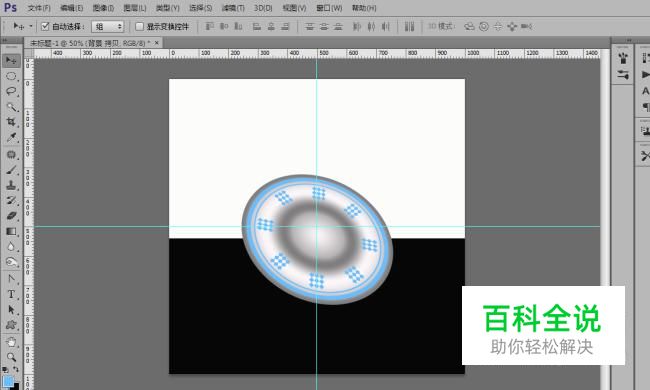Select the Eyedropper tool
650x390 pixels.
tap(11, 137)
